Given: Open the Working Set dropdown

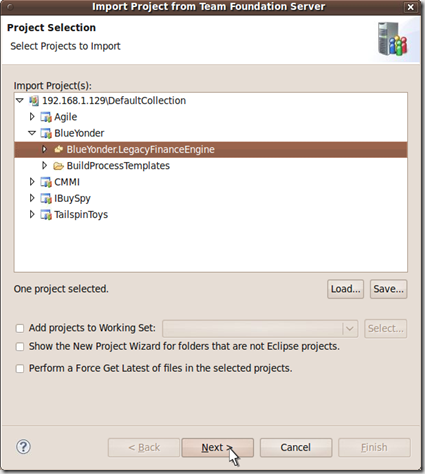Looking at the screenshot, I should 349,329.
